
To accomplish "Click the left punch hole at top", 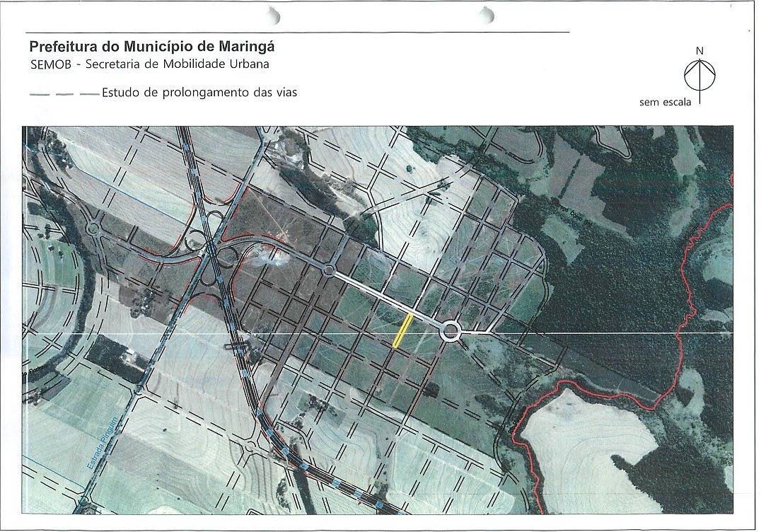I will click(x=273, y=16).
